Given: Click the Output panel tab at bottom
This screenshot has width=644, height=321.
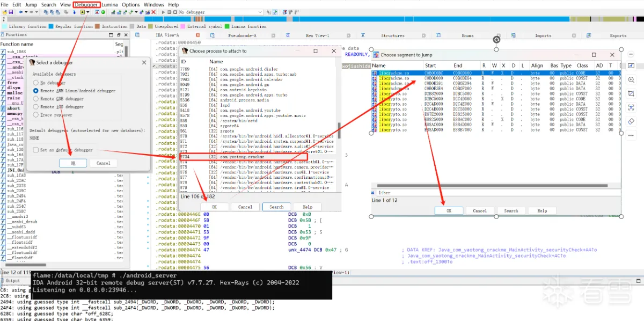Looking at the screenshot, I should tap(12, 280).
